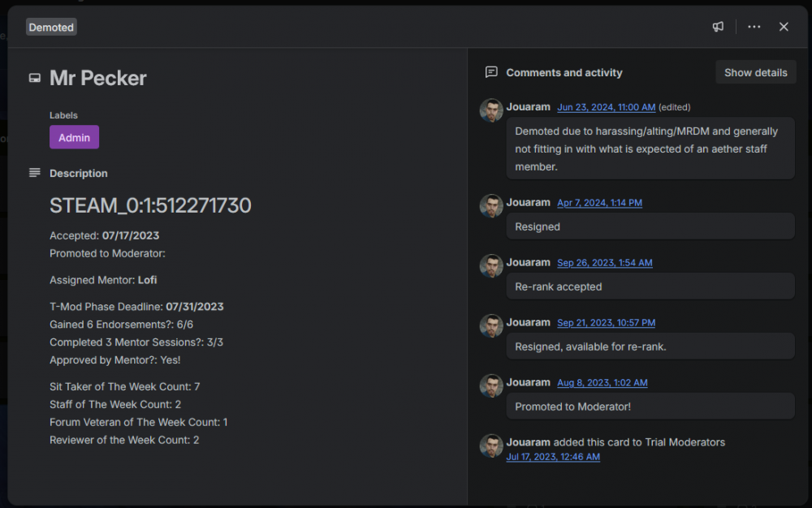Open the Demoted list selector
Screen dimensions: 812x508
[50, 27]
